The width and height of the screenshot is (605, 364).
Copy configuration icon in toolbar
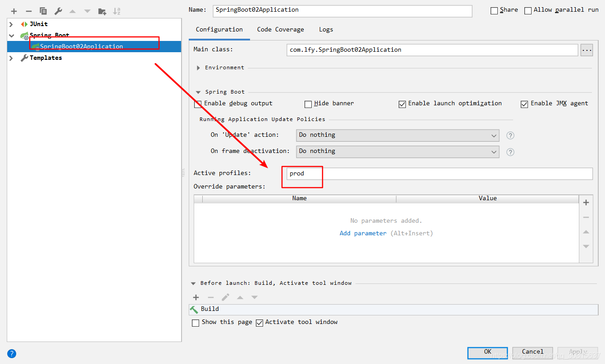(43, 11)
